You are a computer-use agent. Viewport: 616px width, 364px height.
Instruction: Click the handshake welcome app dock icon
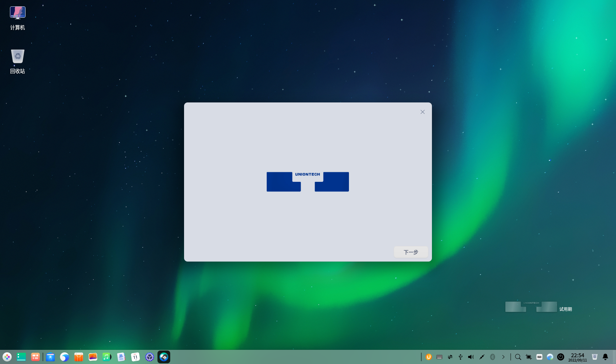coord(164,357)
